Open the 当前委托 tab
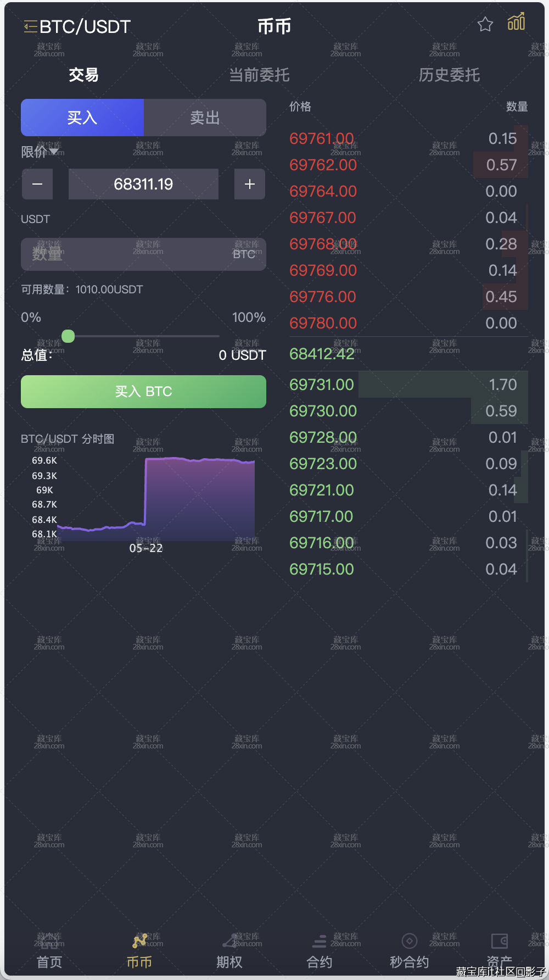 [259, 75]
